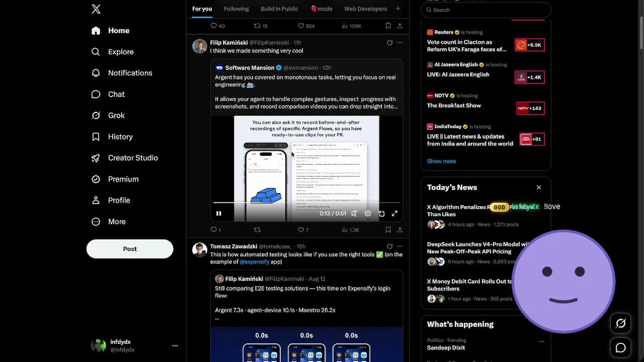Open the @expensify mention link
Viewport: 644px width, 362px height.
pyautogui.click(x=254, y=262)
